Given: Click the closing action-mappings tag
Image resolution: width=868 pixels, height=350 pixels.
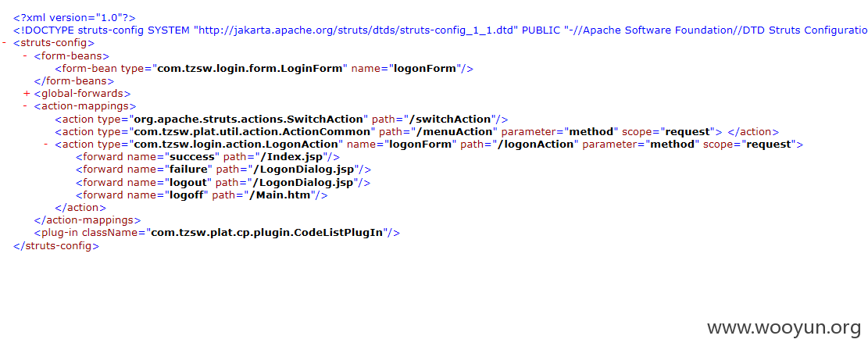Looking at the screenshot, I should pyautogui.click(x=88, y=220).
